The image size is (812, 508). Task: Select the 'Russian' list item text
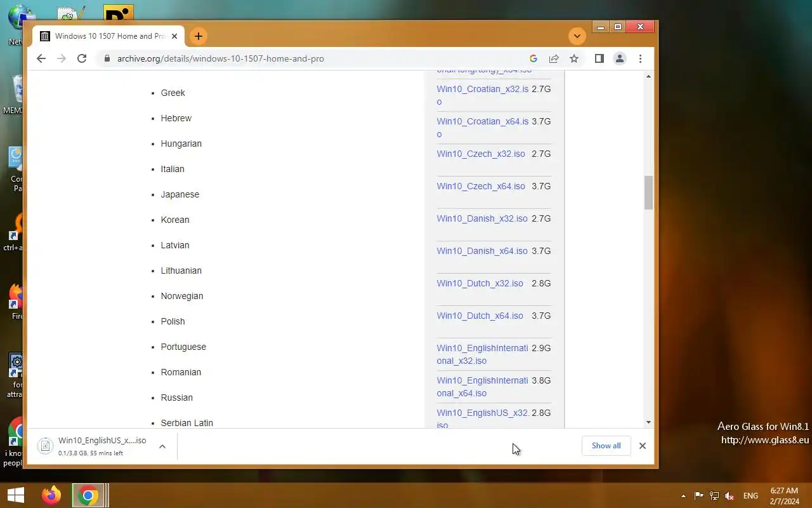176,398
